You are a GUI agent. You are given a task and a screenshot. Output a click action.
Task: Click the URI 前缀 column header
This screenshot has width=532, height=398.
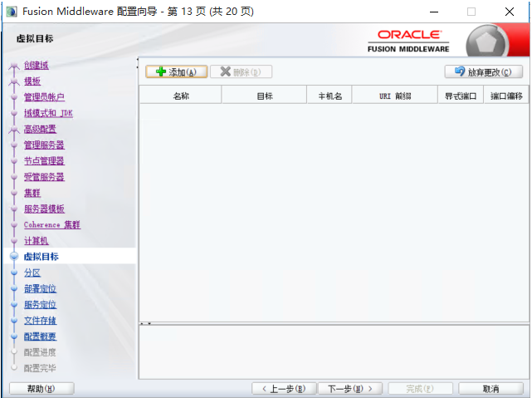pyautogui.click(x=395, y=96)
